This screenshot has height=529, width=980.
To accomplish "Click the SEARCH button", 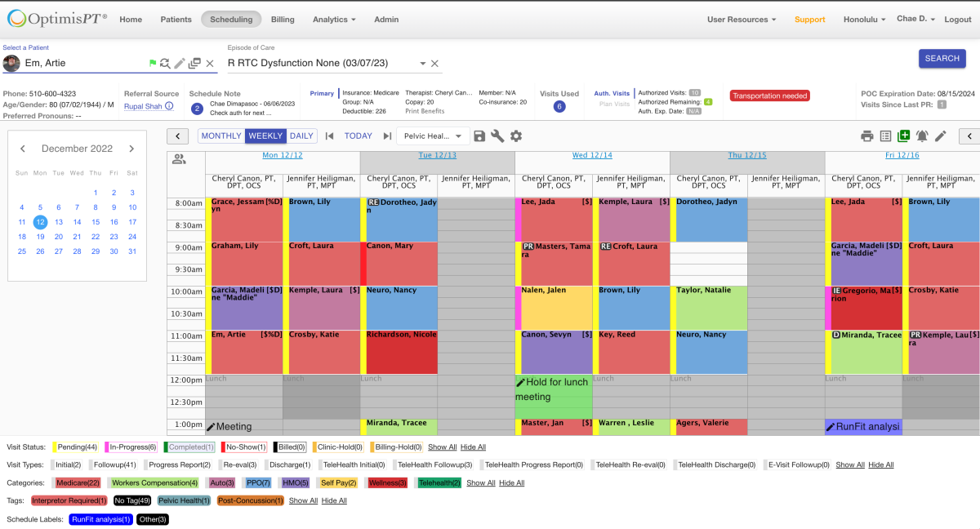I will 942,58.
